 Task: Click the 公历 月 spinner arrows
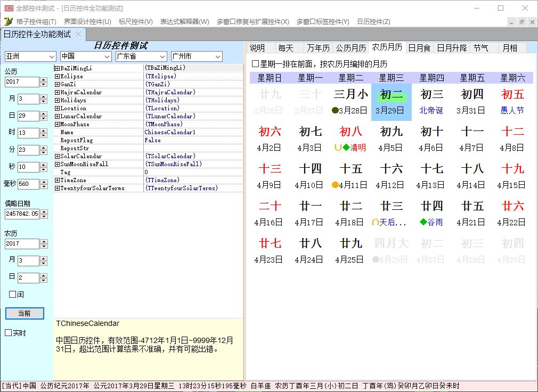(x=43, y=99)
